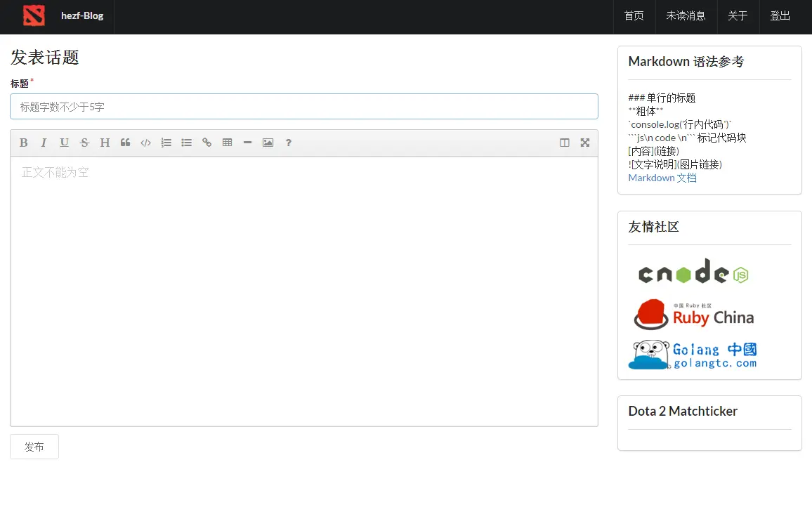Insert an ordered list
The height and width of the screenshot is (526, 812).
[166, 143]
